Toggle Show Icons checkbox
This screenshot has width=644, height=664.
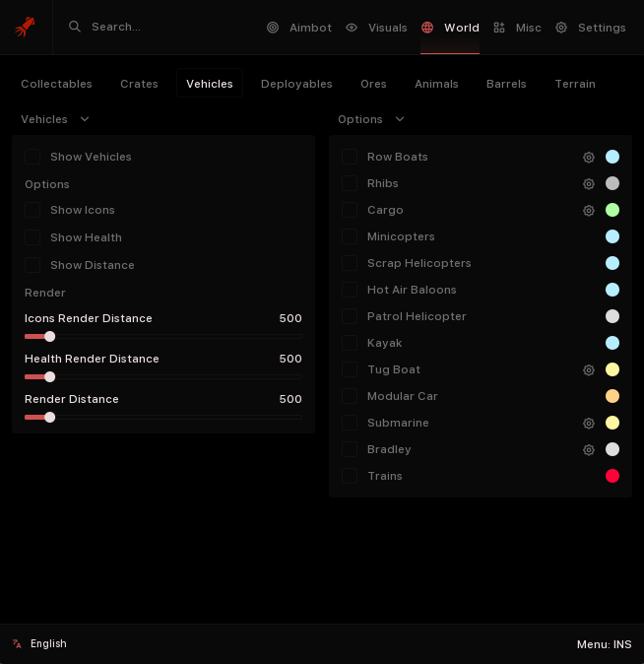32,210
